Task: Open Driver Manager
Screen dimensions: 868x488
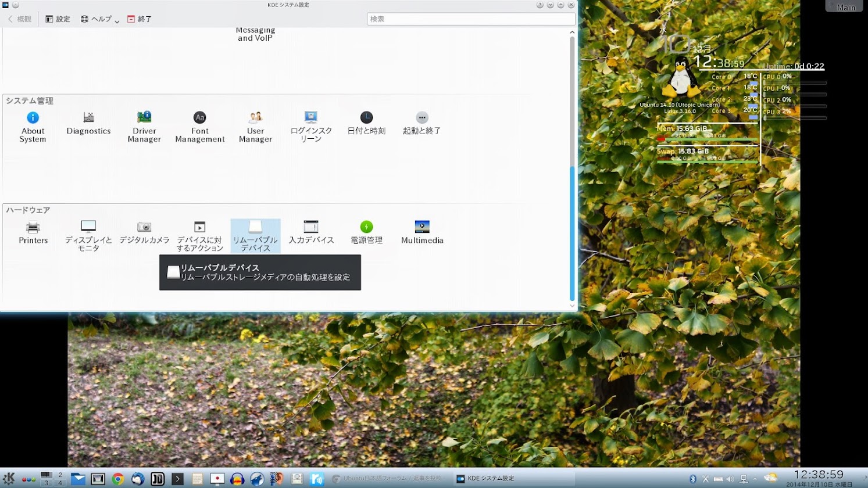Action: point(144,127)
